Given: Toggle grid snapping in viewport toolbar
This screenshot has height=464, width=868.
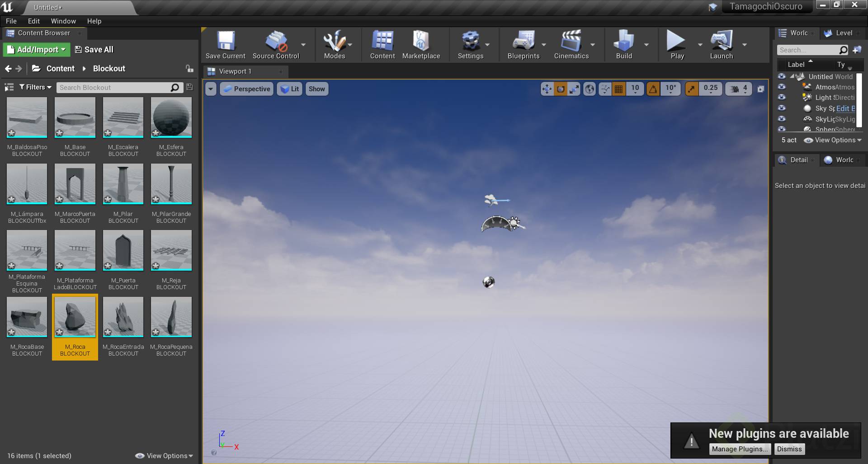Looking at the screenshot, I should pyautogui.click(x=618, y=89).
